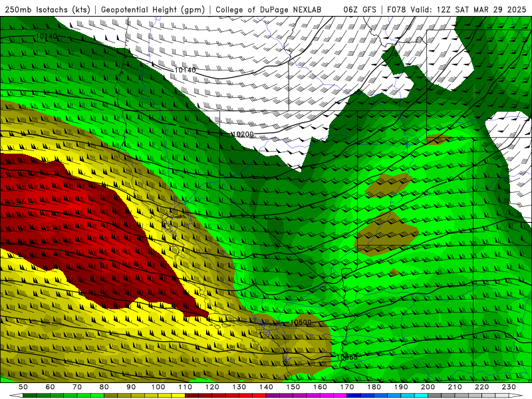Click the '06Z GFS' model run label
532x399 pixels.
[x=360, y=9]
